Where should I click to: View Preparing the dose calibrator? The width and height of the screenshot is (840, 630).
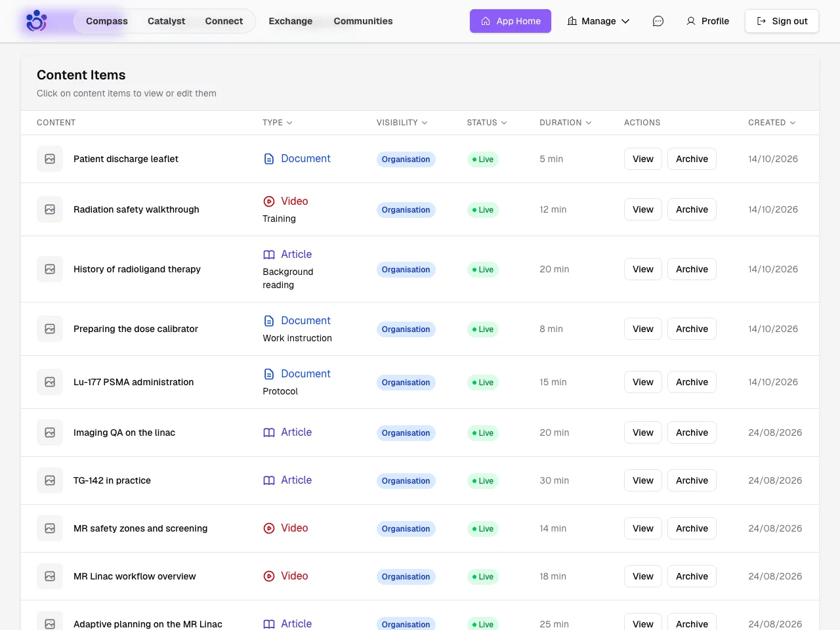(x=643, y=329)
